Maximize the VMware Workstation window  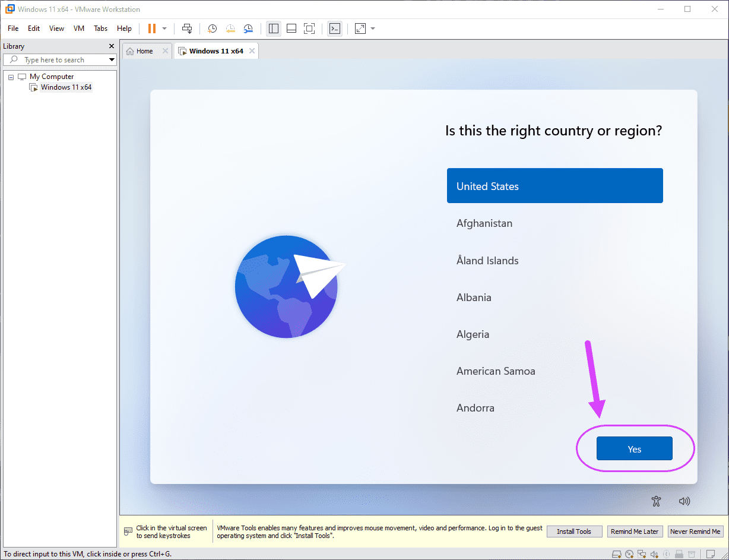point(687,9)
